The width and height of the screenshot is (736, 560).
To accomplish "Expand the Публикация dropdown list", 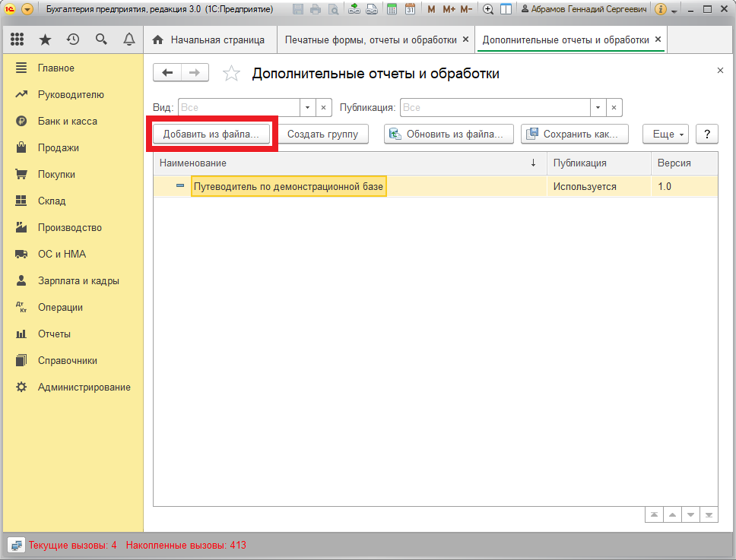I will 598,108.
